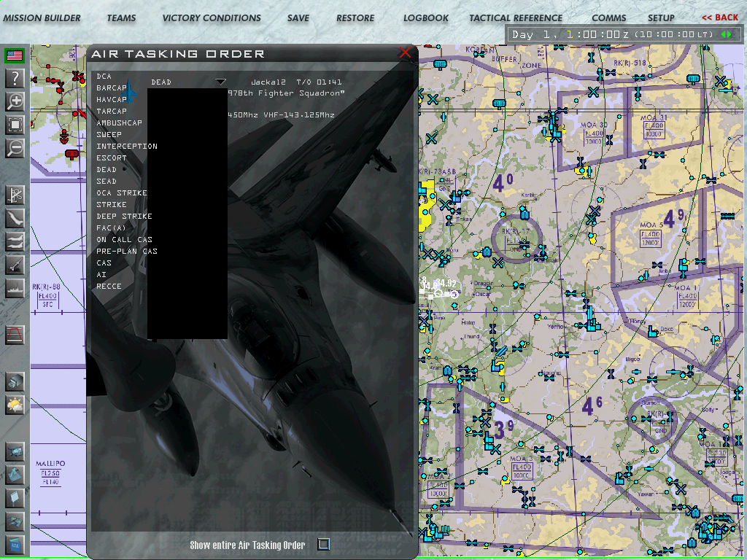Open help with the question mark icon
The width and height of the screenshot is (747, 560).
coord(15,79)
